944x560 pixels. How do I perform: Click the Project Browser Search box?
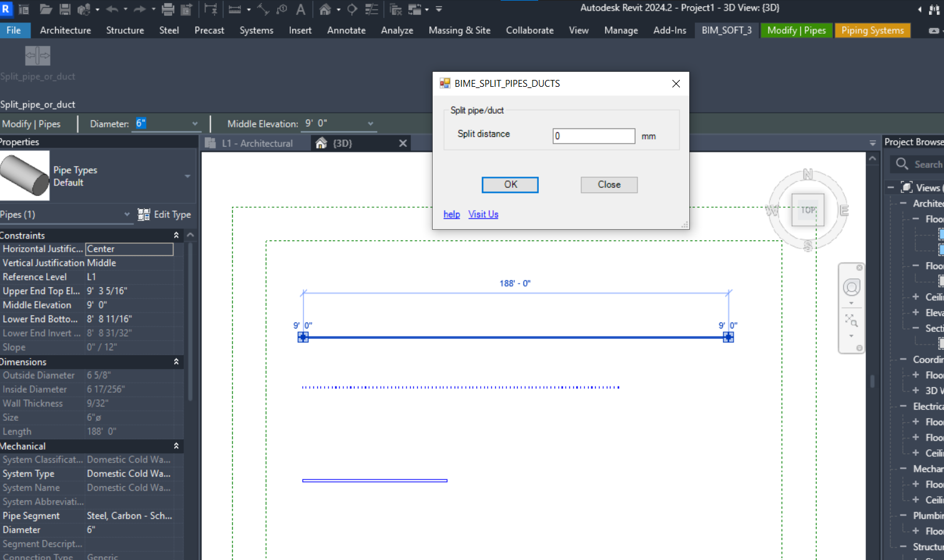[918, 164]
